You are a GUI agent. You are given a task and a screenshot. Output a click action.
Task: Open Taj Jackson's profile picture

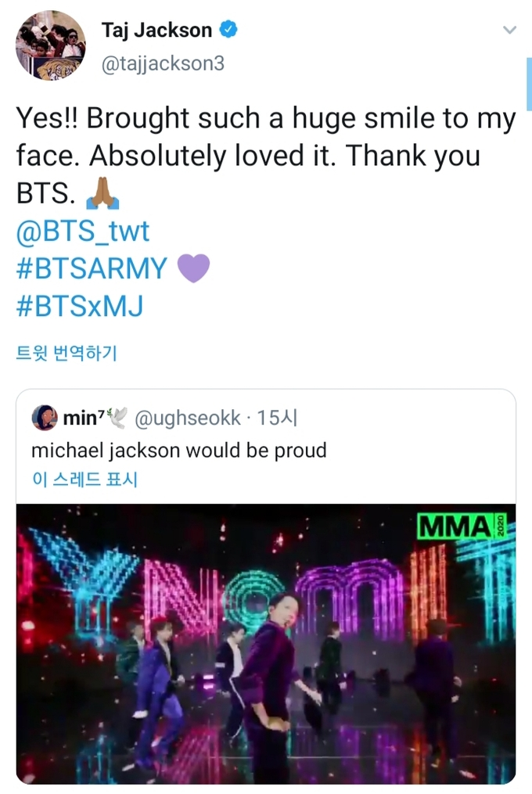coord(51,45)
